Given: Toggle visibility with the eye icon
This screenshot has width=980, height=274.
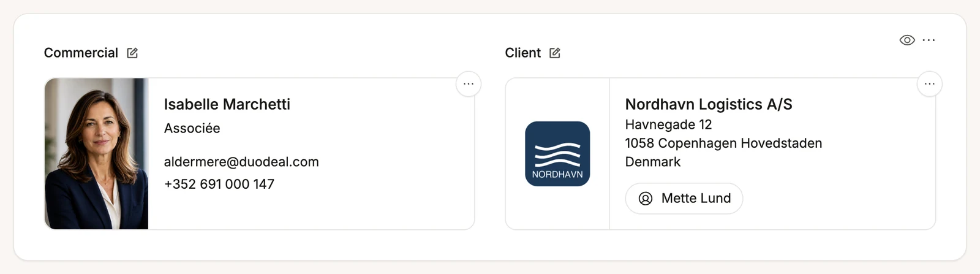Looking at the screenshot, I should (x=907, y=40).
